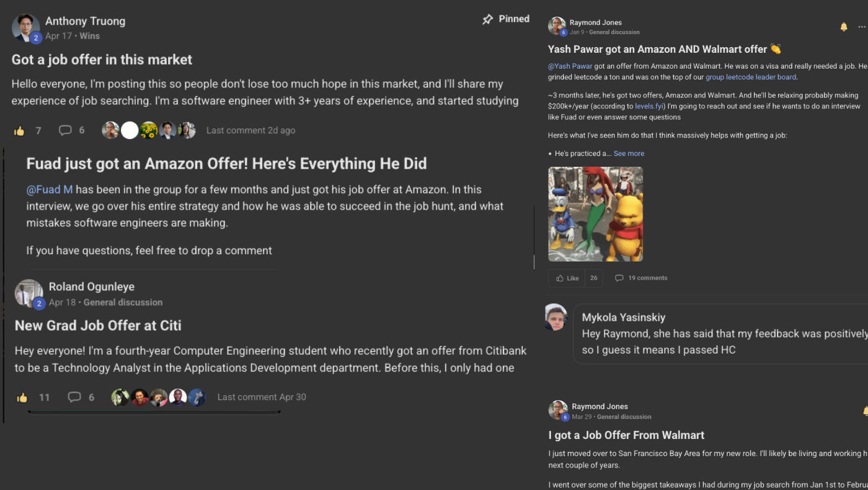Click the Like button on Raymond's post
Screen dimensions: 868x490
[x=567, y=278]
